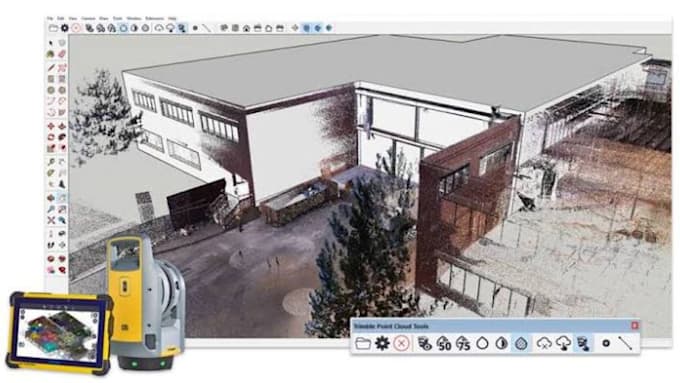Select the Zoom magnifier tool
Viewport: 680px width, 383px height.
click(x=51, y=209)
